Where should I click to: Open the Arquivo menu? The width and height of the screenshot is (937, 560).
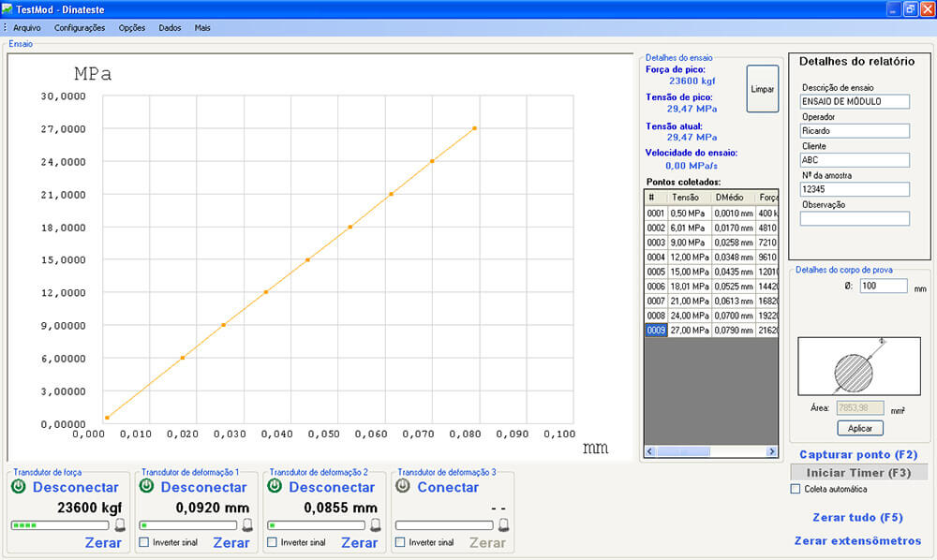pyautogui.click(x=27, y=27)
